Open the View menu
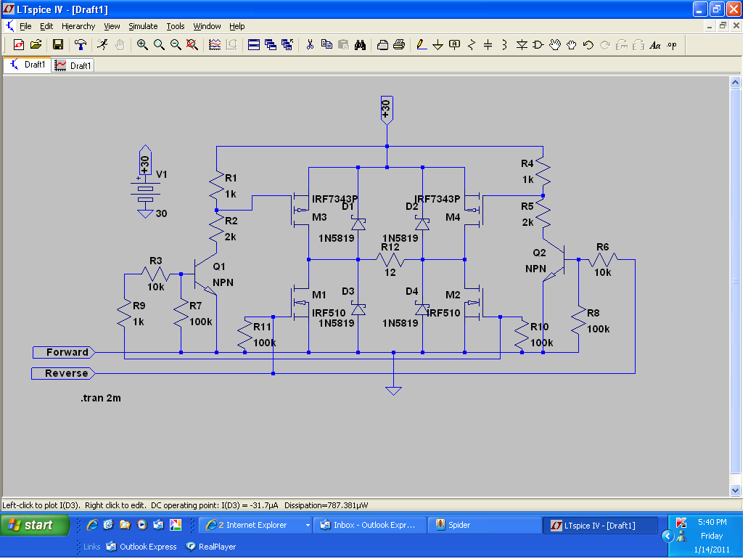The width and height of the screenshot is (756, 559). point(112,26)
